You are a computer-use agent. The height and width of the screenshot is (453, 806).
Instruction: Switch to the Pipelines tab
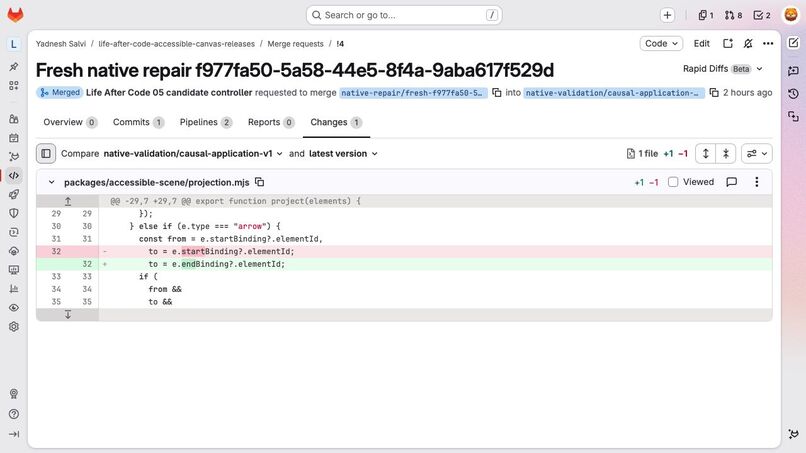206,122
